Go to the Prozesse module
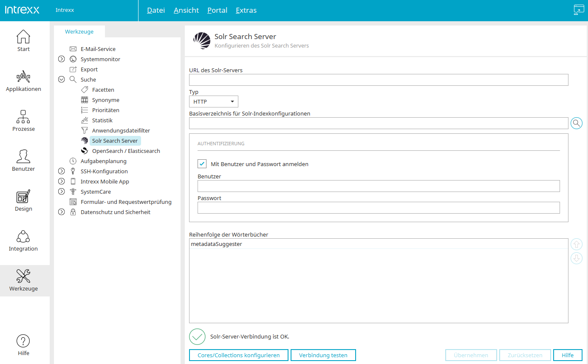 (x=23, y=121)
